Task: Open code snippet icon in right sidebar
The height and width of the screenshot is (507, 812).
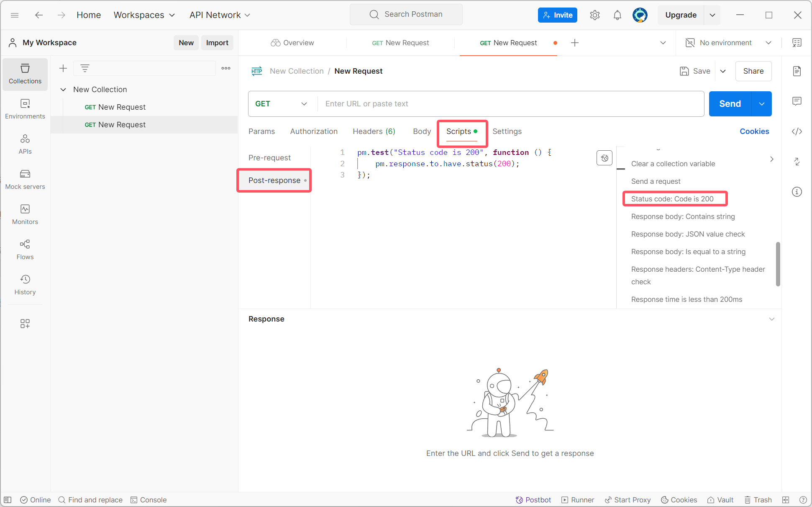Action: [x=797, y=131]
